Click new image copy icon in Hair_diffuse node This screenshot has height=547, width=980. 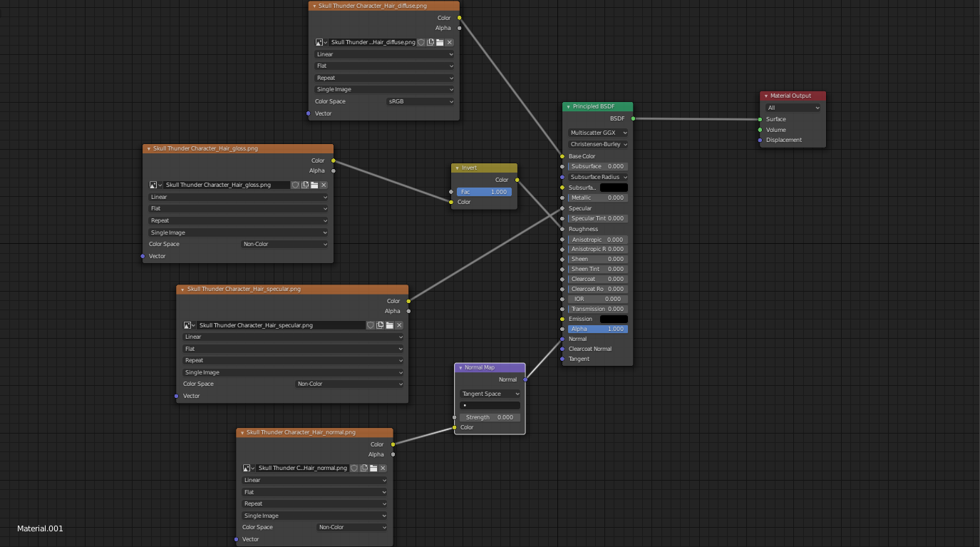[430, 42]
